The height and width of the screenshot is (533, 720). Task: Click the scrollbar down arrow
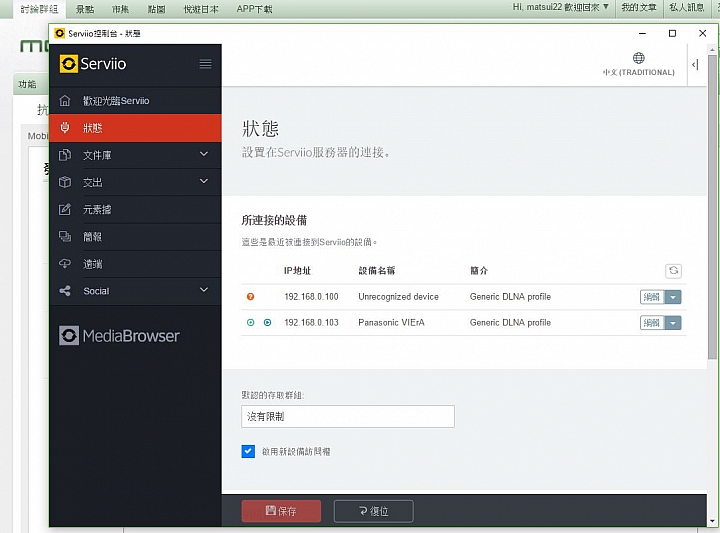click(x=712, y=521)
